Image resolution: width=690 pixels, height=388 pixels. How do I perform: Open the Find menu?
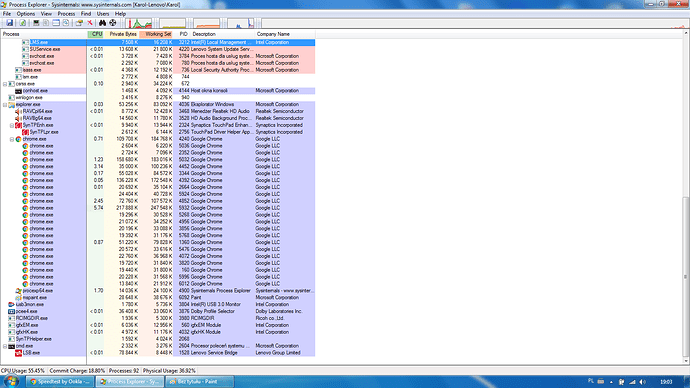[85, 14]
